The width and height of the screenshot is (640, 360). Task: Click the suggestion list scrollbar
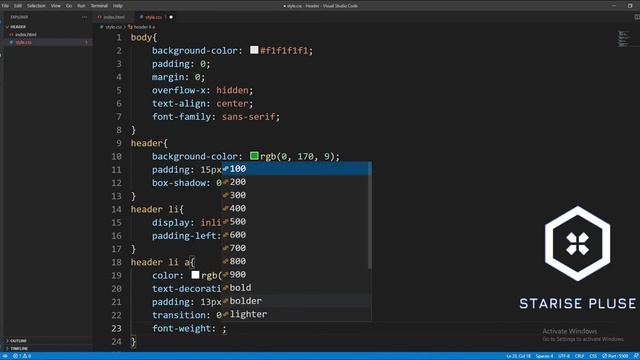(x=370, y=215)
